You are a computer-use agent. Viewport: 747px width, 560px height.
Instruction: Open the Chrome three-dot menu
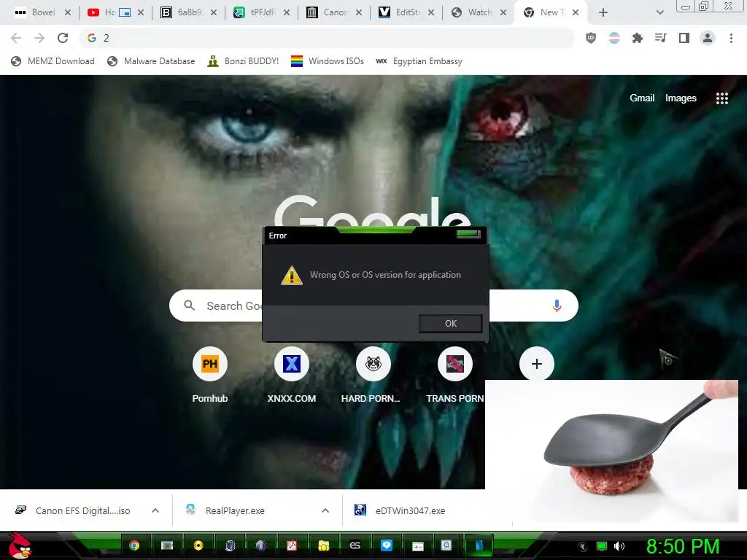[x=731, y=38]
